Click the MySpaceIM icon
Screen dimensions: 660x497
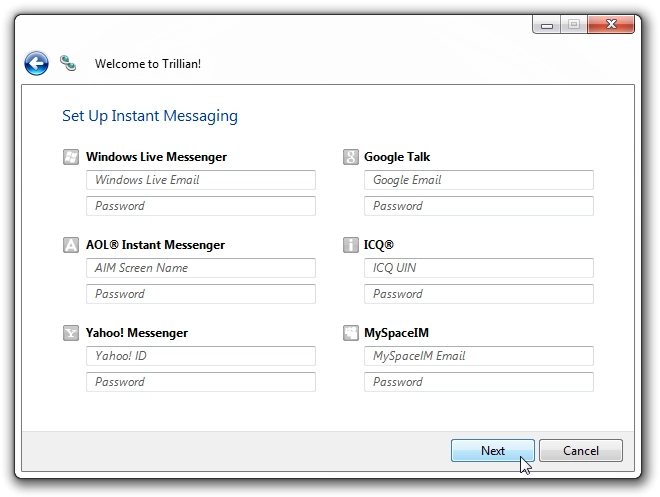coord(351,333)
